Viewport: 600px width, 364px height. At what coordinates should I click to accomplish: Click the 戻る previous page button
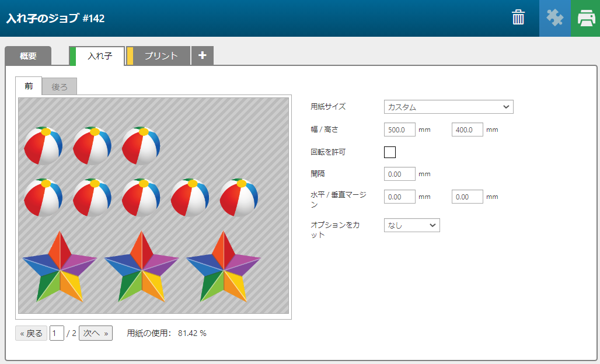tap(31, 333)
